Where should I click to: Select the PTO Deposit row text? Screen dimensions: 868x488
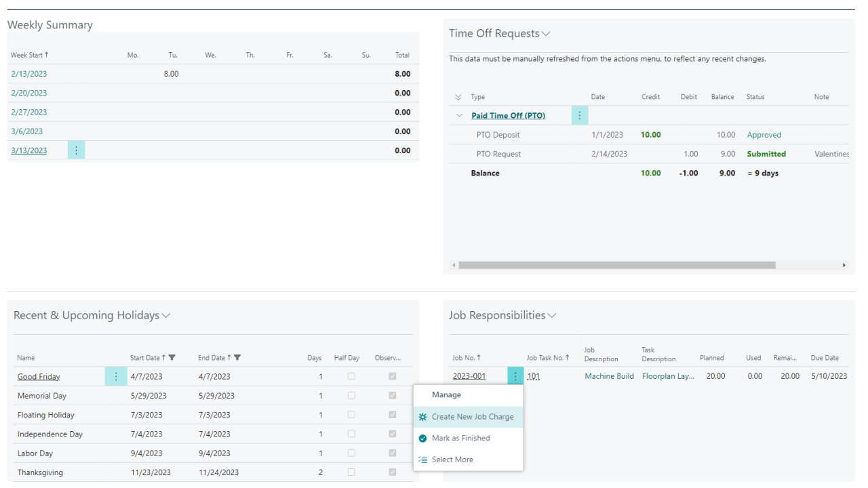coord(498,135)
